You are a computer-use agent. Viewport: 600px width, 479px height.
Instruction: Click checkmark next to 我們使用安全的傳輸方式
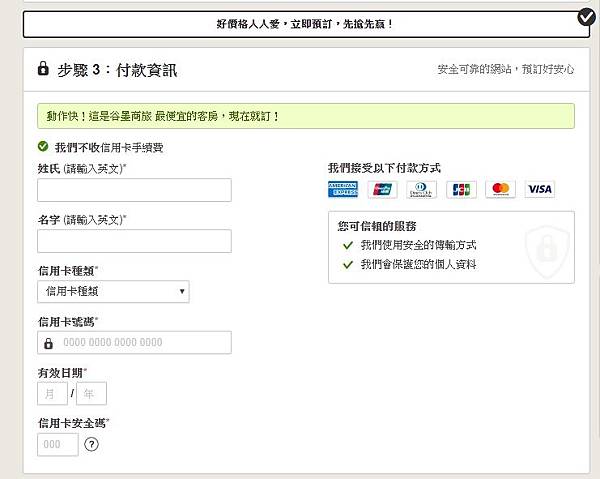[347, 245]
